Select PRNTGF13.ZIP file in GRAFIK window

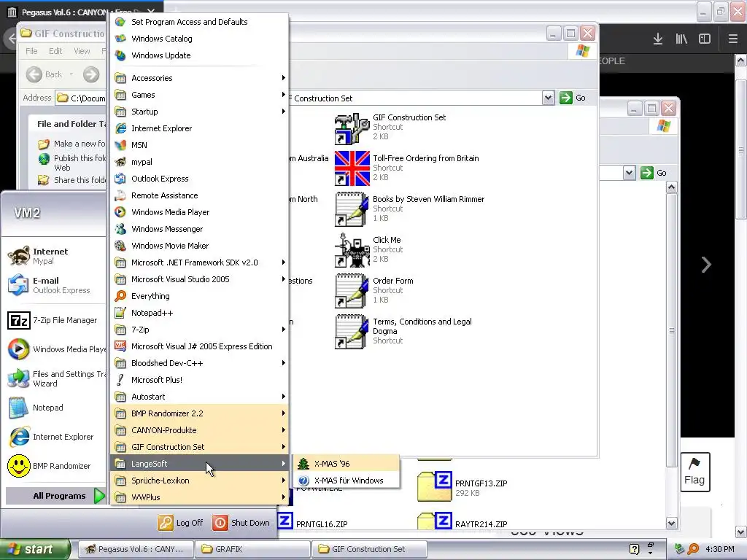point(462,487)
